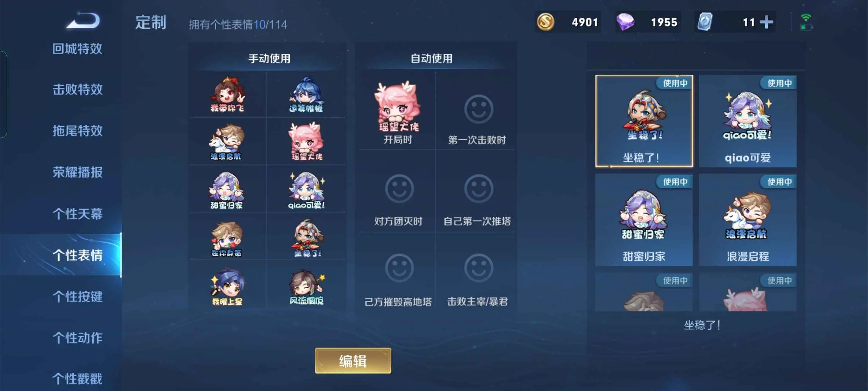Viewport: 868px width, 391px height.
Task: Tap the purple diamond currency icon
Action: (625, 22)
